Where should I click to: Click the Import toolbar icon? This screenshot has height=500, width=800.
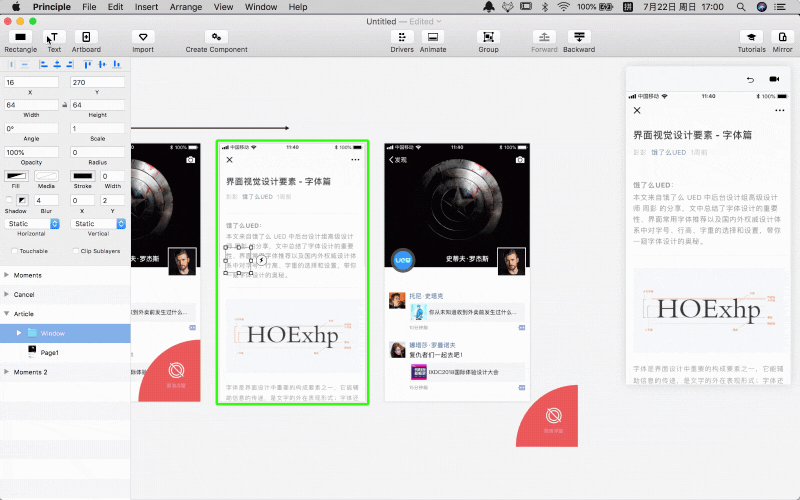click(x=143, y=37)
